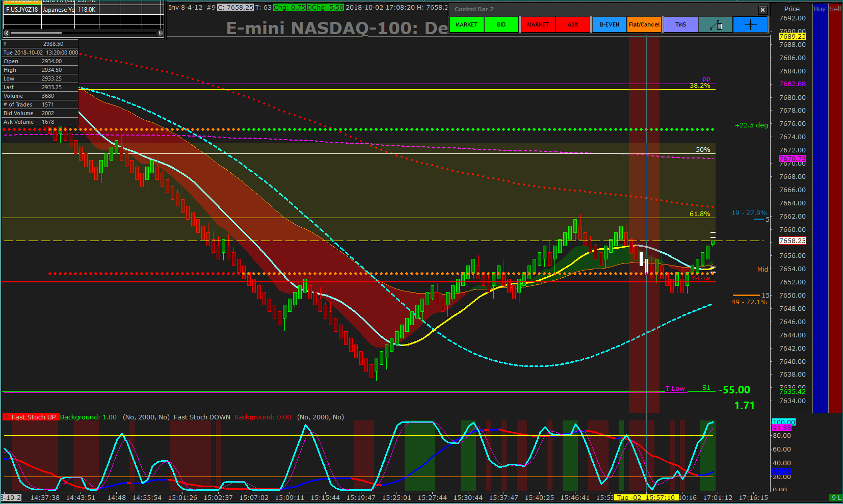Click the highlighted Tue -02 15:57:10 time marker
The image size is (843, 504).
pyautogui.click(x=646, y=498)
